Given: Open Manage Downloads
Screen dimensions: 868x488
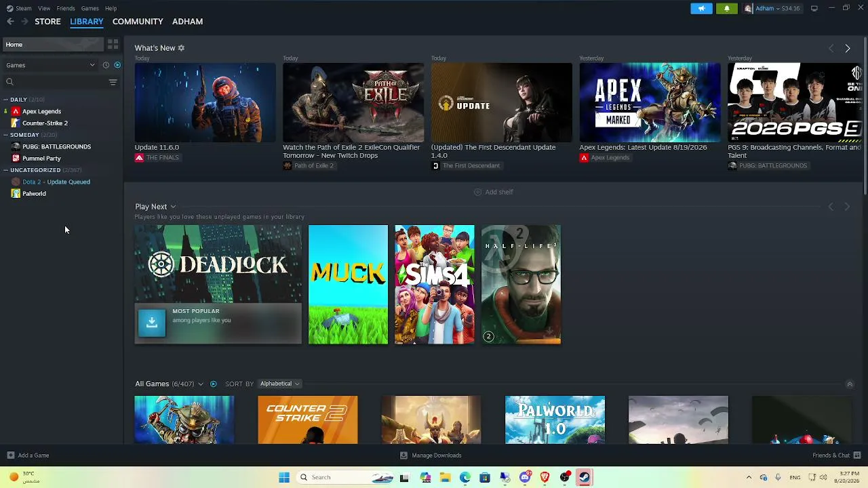Looking at the screenshot, I should 431,455.
